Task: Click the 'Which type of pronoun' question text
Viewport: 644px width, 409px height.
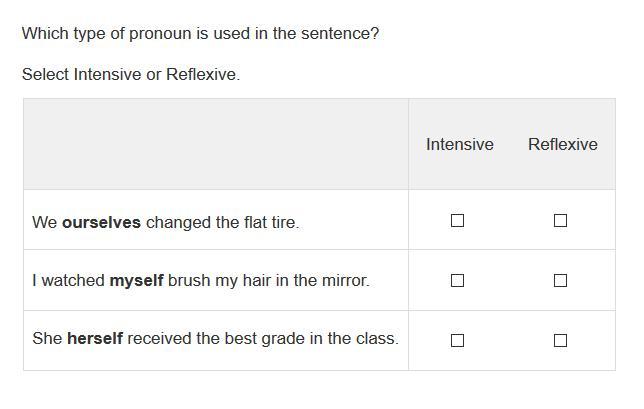Action: point(200,33)
